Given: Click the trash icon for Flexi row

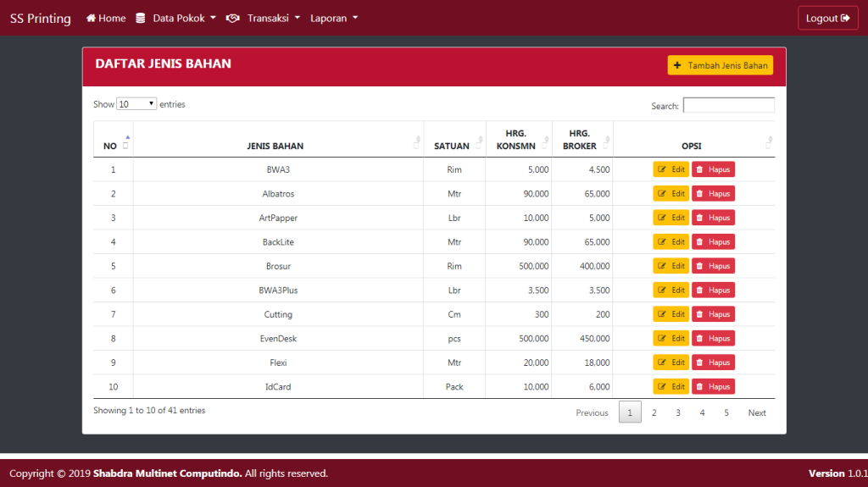Looking at the screenshot, I should [699, 362].
